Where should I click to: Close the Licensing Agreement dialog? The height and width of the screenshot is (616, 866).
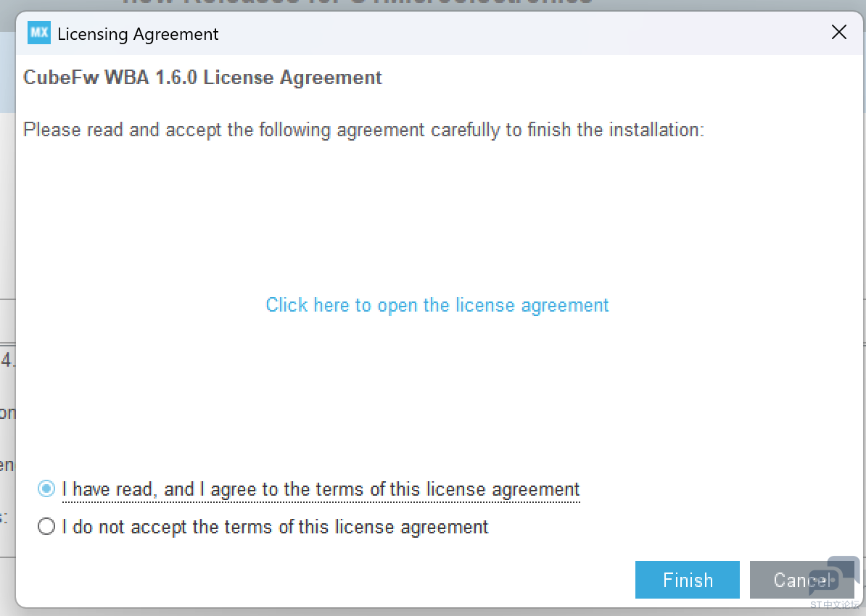coord(838,33)
